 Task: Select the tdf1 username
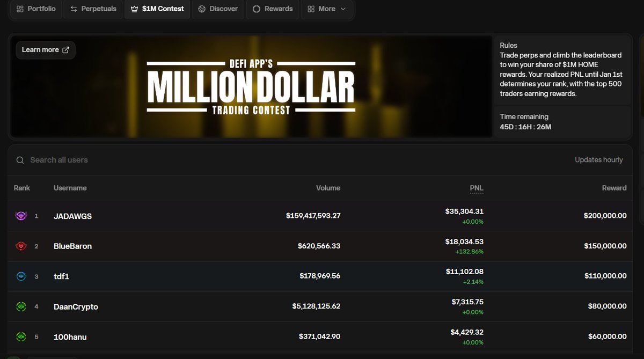click(61, 276)
